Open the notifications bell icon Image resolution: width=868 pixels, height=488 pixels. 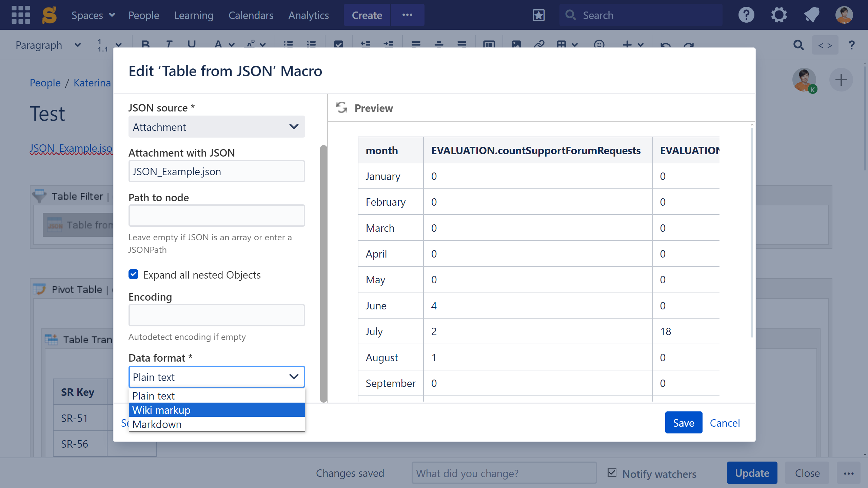click(x=811, y=15)
